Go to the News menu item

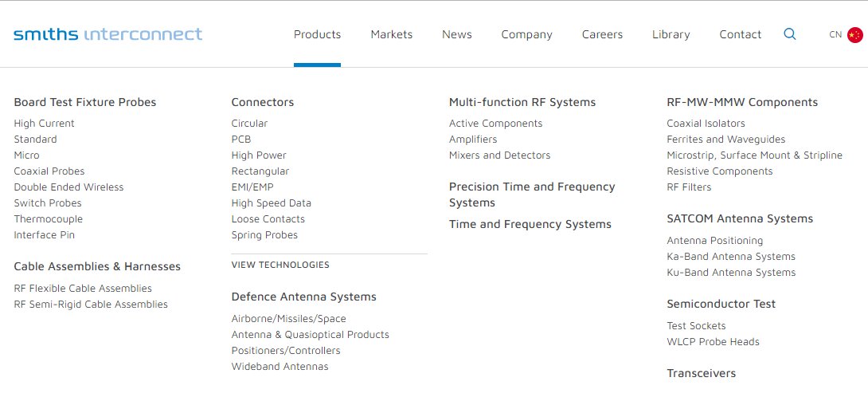tap(457, 34)
